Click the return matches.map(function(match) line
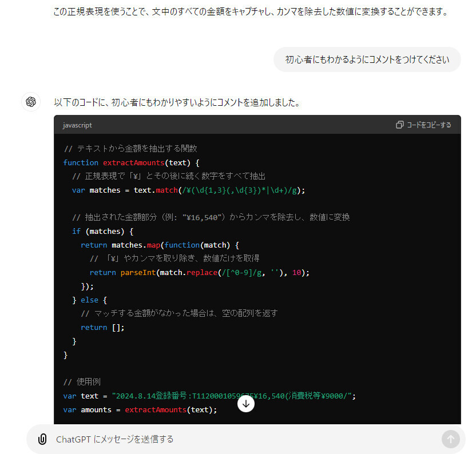The height and width of the screenshot is (454, 476). click(x=160, y=245)
